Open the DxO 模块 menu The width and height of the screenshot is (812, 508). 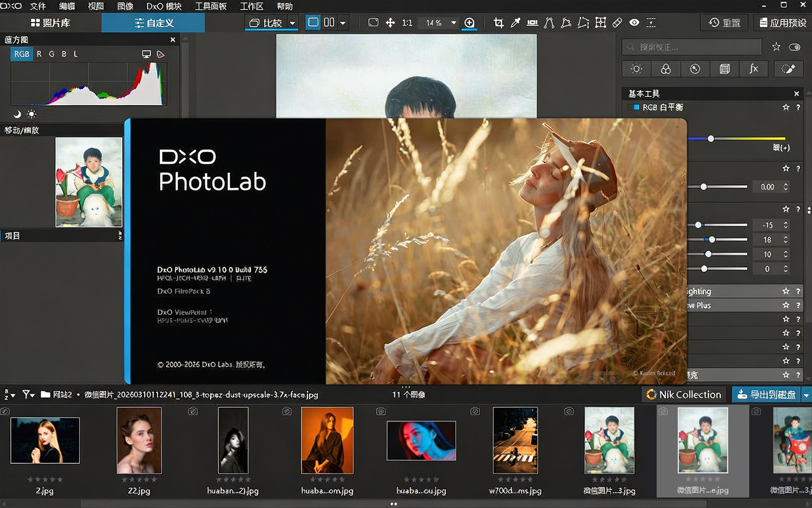[164, 6]
